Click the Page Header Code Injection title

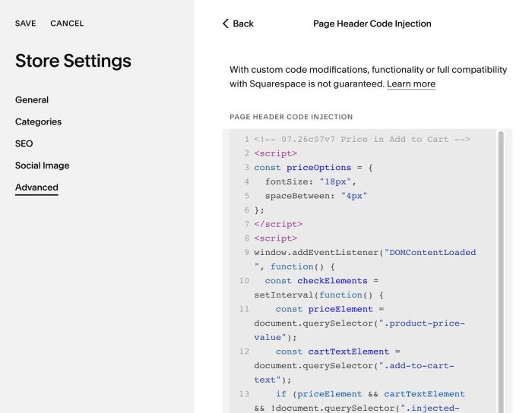(x=372, y=24)
